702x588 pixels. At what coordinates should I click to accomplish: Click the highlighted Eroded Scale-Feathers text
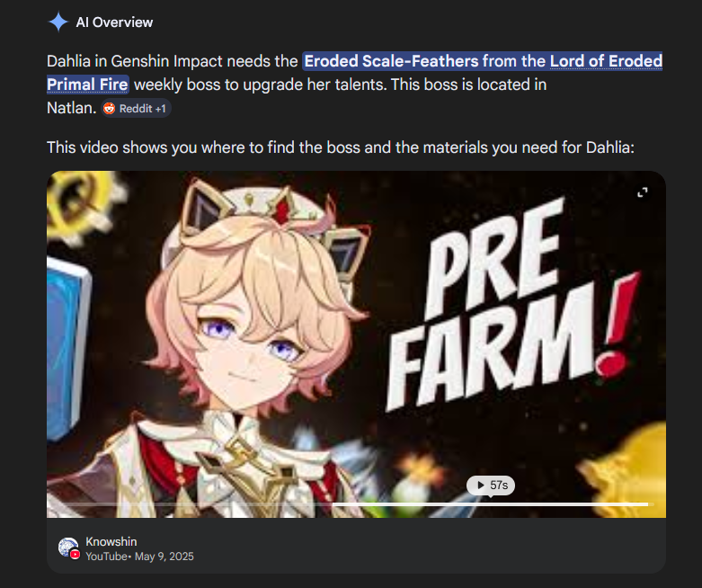click(392, 61)
